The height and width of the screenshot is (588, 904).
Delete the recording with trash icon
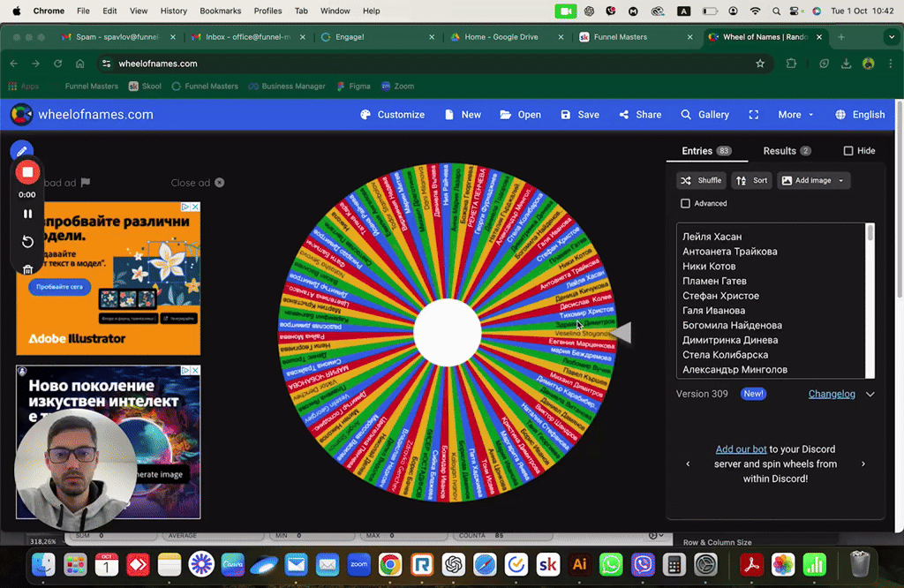pyautogui.click(x=27, y=269)
